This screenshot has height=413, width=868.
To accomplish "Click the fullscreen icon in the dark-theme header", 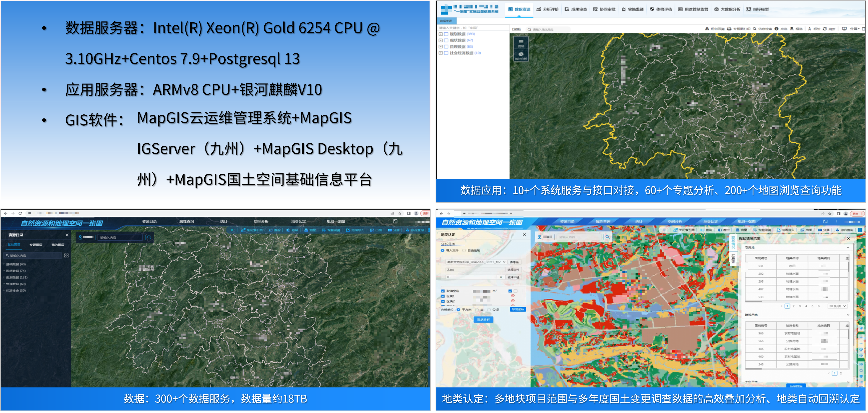I will [395, 221].
